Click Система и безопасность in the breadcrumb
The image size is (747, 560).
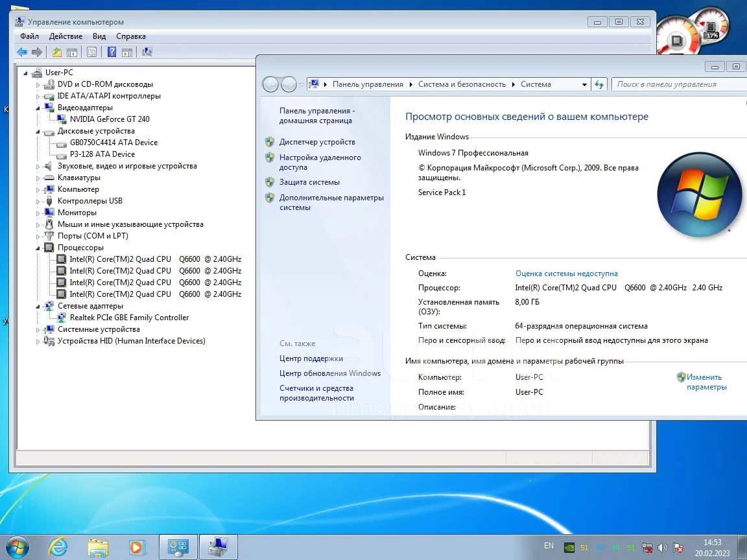pos(462,84)
